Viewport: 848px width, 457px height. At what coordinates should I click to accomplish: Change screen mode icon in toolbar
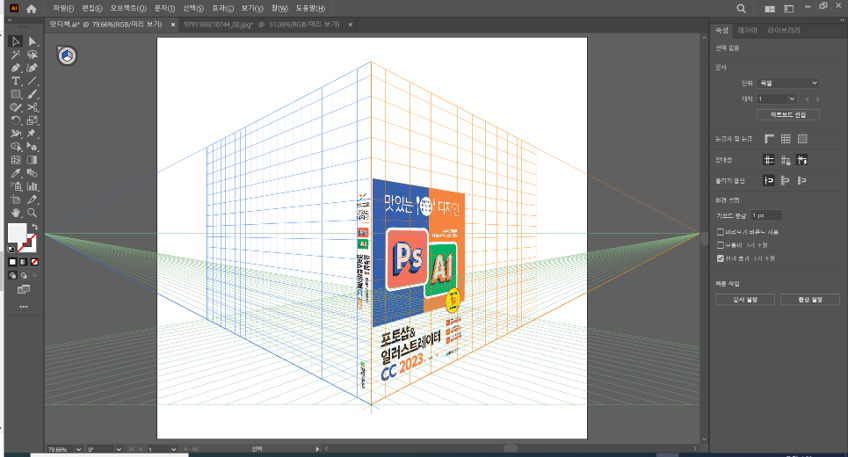pos(23,290)
